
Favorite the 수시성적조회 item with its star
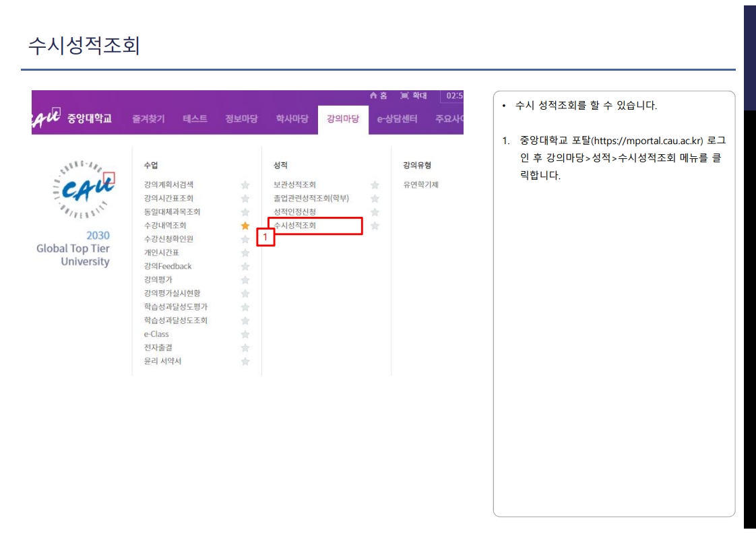375,224
